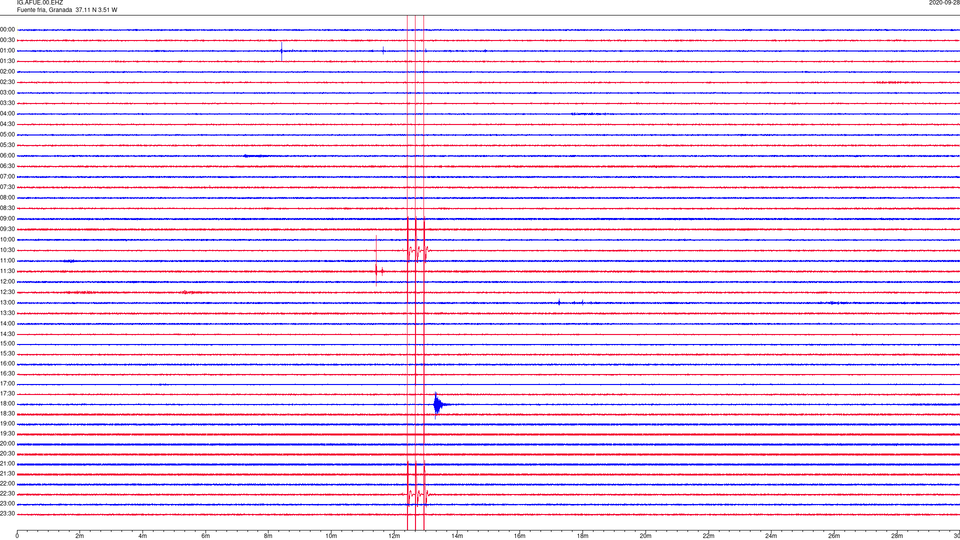
Task: Choose the 17:30 trace label
Action: [7, 394]
